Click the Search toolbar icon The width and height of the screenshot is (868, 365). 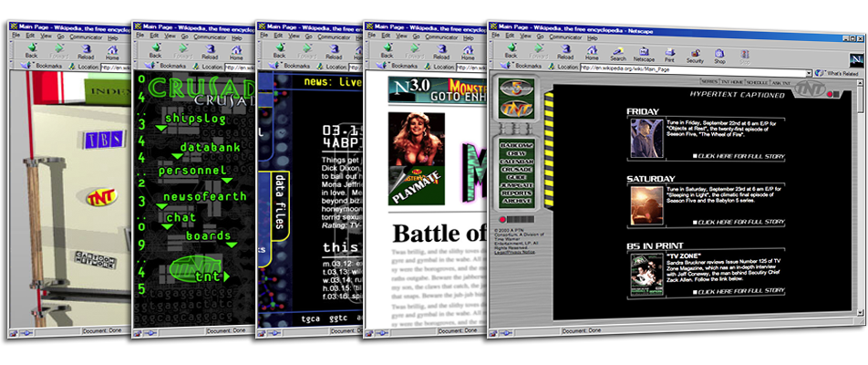click(x=618, y=53)
